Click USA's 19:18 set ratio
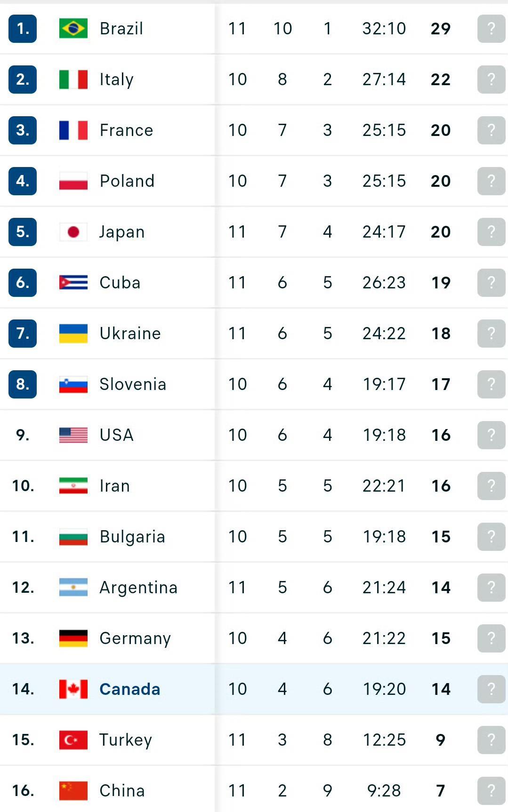This screenshot has width=508, height=812. [x=384, y=435]
